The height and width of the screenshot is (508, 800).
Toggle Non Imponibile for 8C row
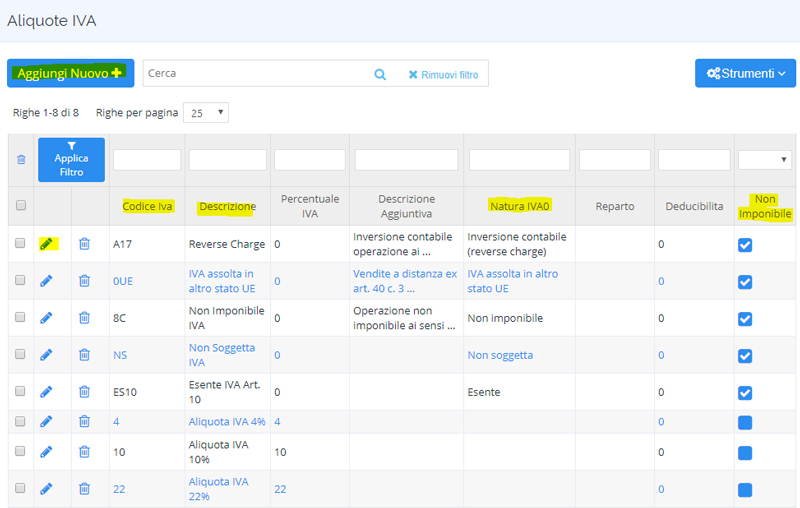[745, 319]
